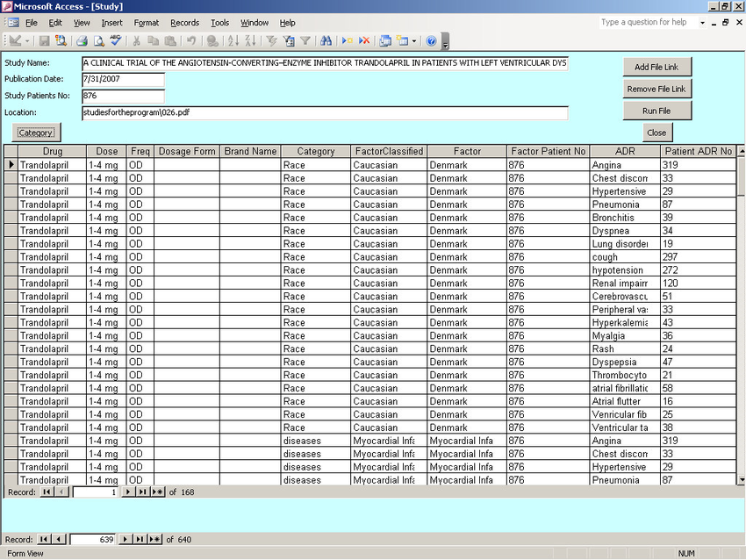The height and width of the screenshot is (560, 746).
Task: Click the Undo toolbar icon
Action: pyautogui.click(x=191, y=41)
